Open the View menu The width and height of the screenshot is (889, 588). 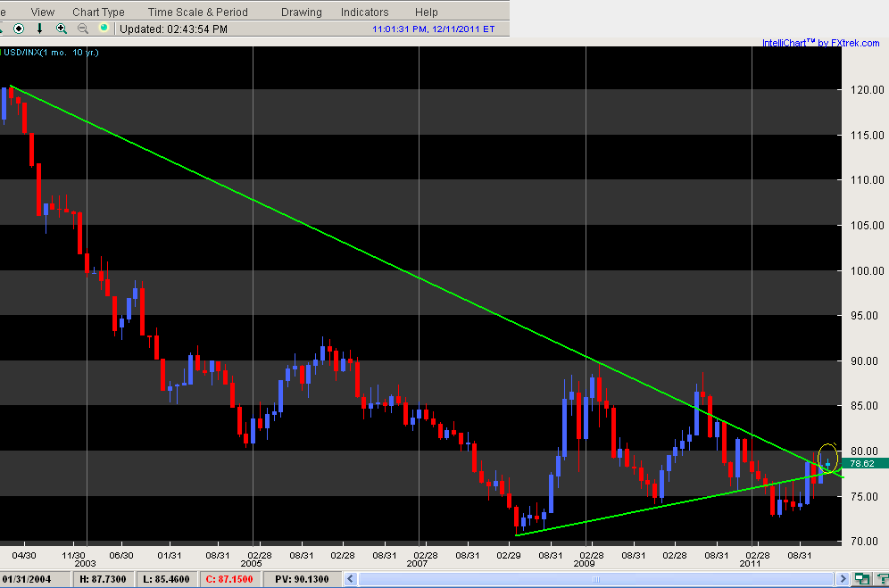coord(41,12)
